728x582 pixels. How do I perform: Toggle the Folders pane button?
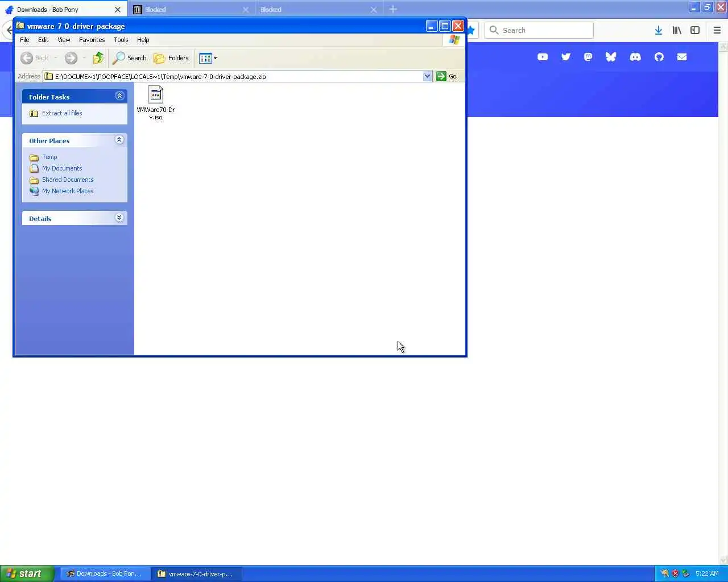click(171, 58)
